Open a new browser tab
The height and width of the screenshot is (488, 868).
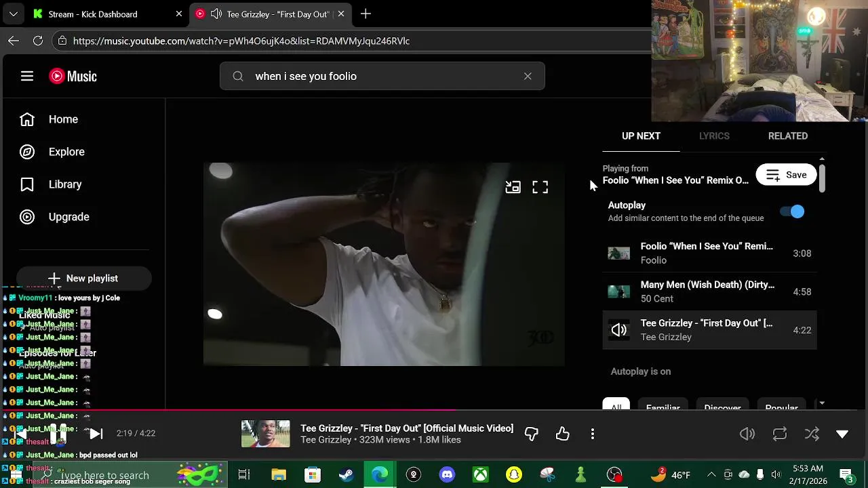click(x=366, y=14)
